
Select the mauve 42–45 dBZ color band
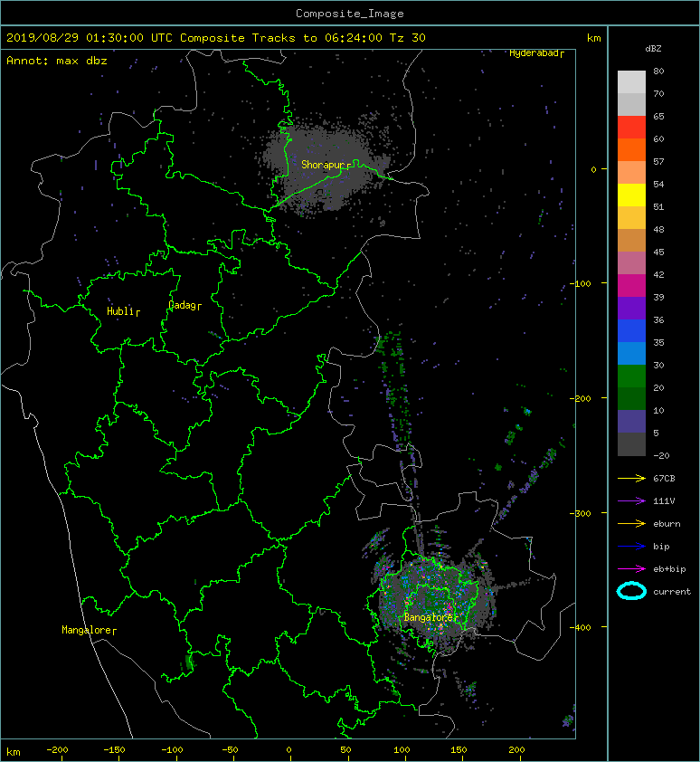pos(631,263)
